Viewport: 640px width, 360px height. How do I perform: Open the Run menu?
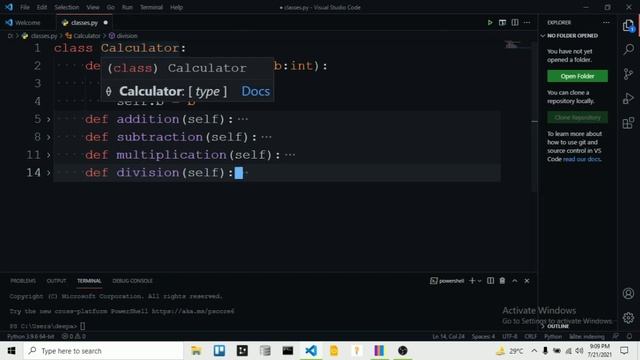tap(127, 7)
